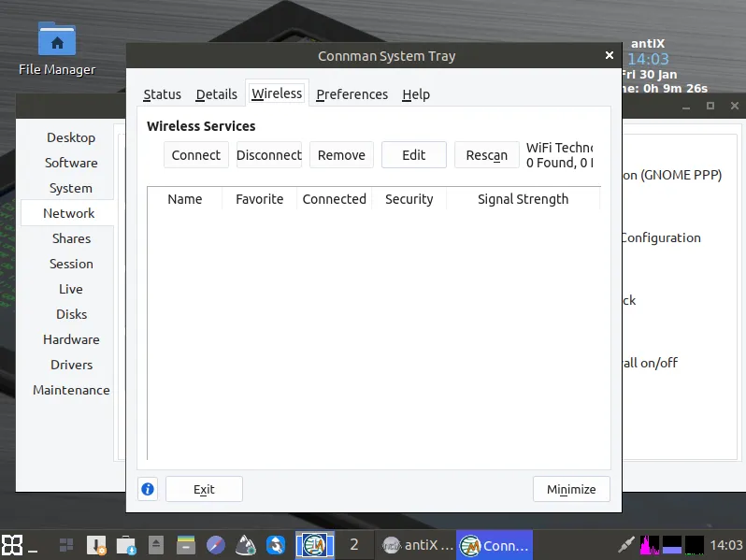Open the antiX start menu icon in taskbar
Image resolution: width=746 pixels, height=560 pixels.
click(12, 545)
